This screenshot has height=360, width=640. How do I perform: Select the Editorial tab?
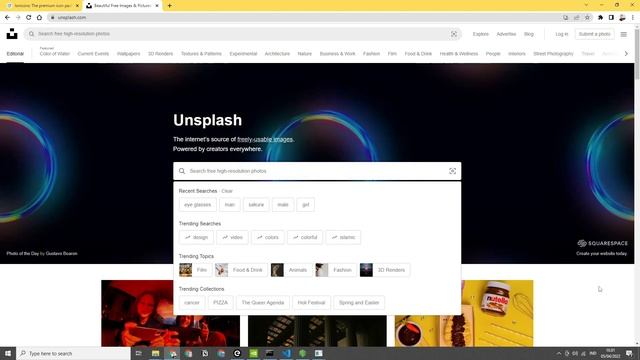[15, 53]
